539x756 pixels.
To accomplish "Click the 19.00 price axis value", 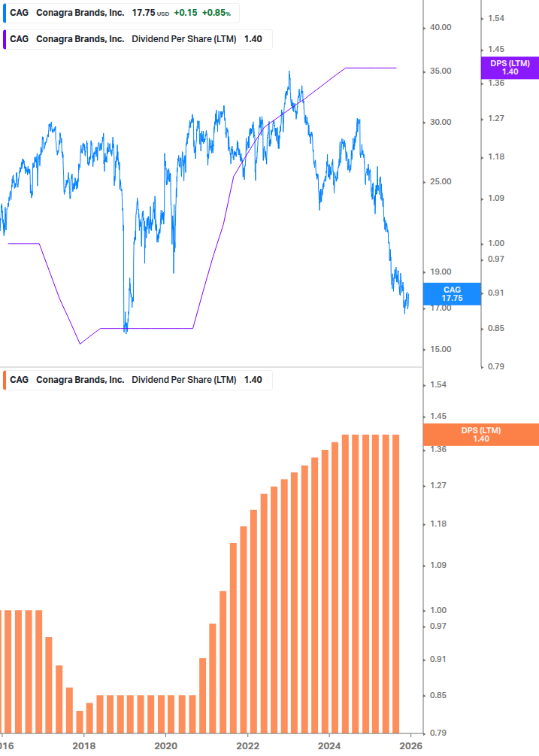I will coord(441,272).
